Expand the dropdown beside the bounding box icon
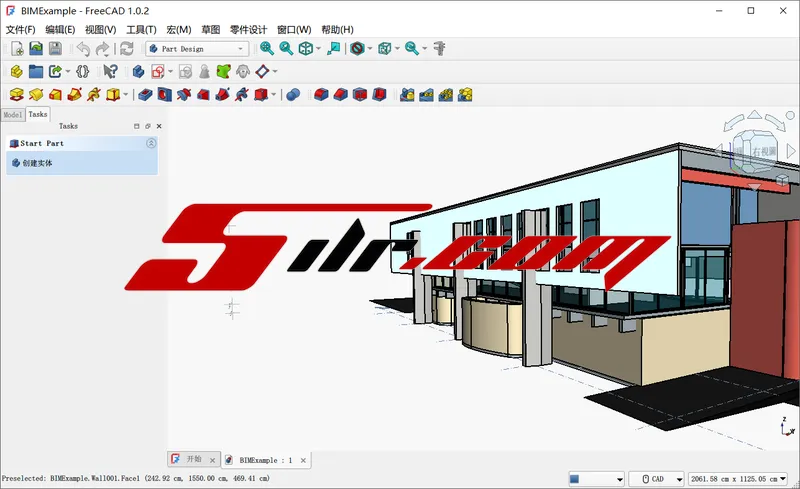This screenshot has height=489, width=800. [x=397, y=48]
